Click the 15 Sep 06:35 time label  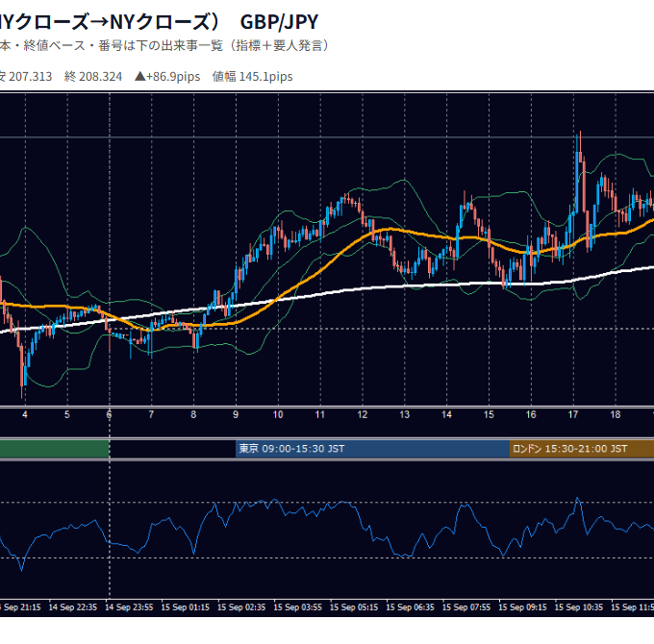point(411,607)
